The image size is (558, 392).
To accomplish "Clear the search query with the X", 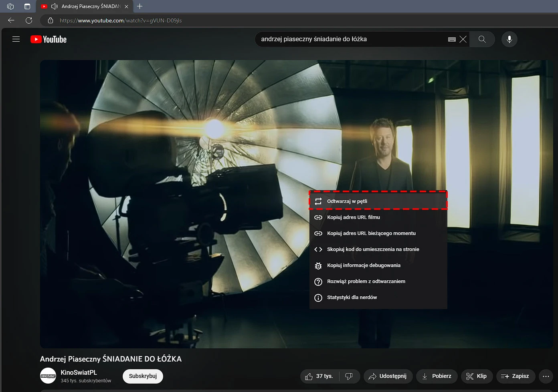I will pos(463,39).
